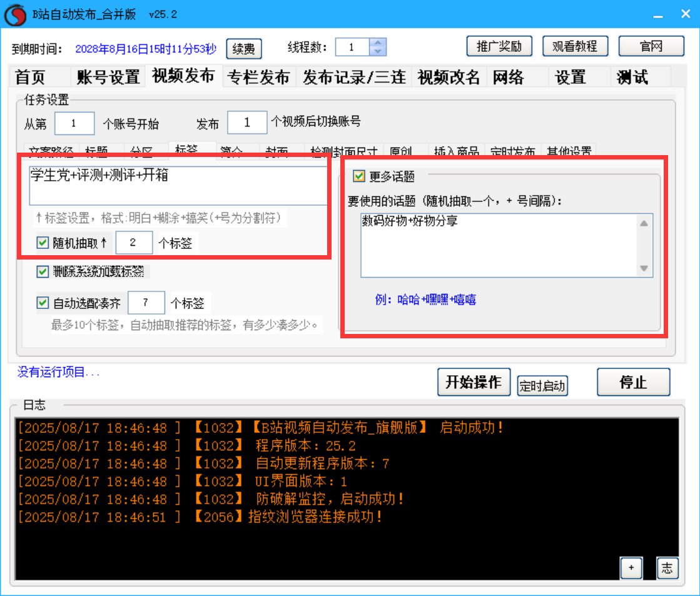Click the hint text 最多10个标签
Image resolution: width=700 pixels, height=596 pixels.
185,325
